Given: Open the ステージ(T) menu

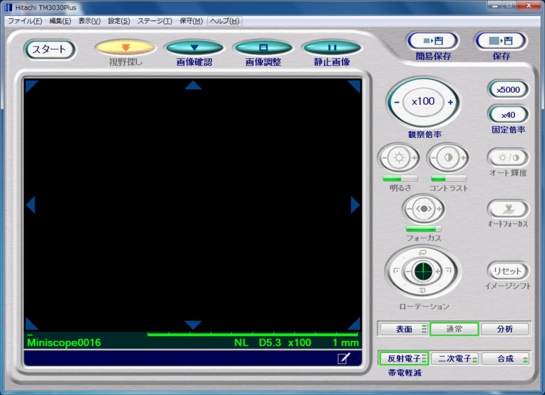Looking at the screenshot, I should click(x=155, y=21).
